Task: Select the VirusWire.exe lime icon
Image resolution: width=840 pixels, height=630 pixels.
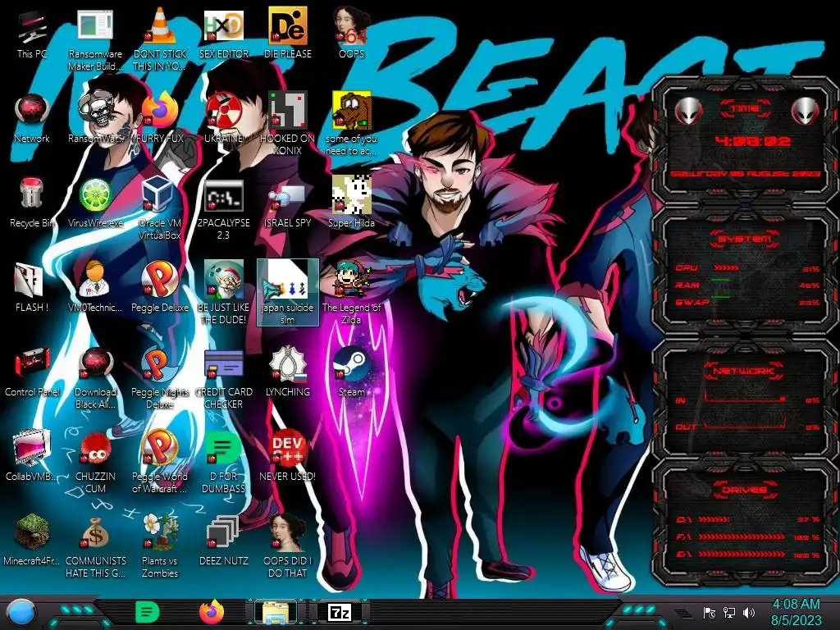Action: pos(95,203)
